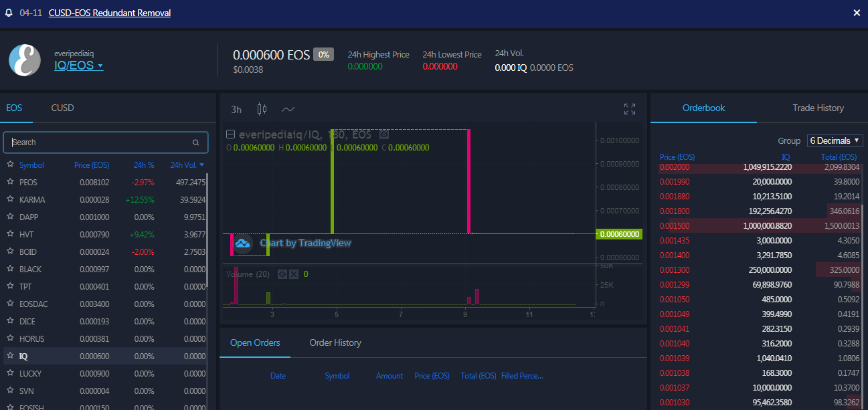Click the star icon beside LUCKY
Image resolution: width=868 pixels, height=410 pixels.
point(10,373)
